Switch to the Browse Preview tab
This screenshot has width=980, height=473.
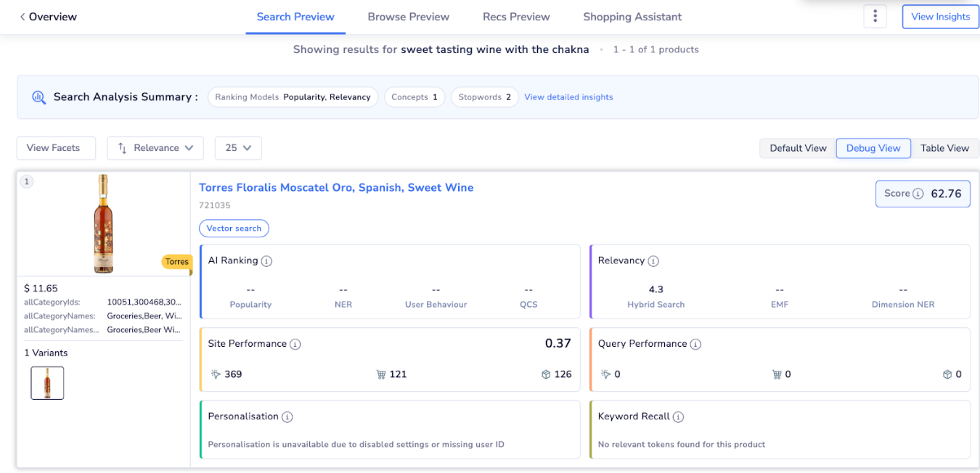[x=409, y=17]
